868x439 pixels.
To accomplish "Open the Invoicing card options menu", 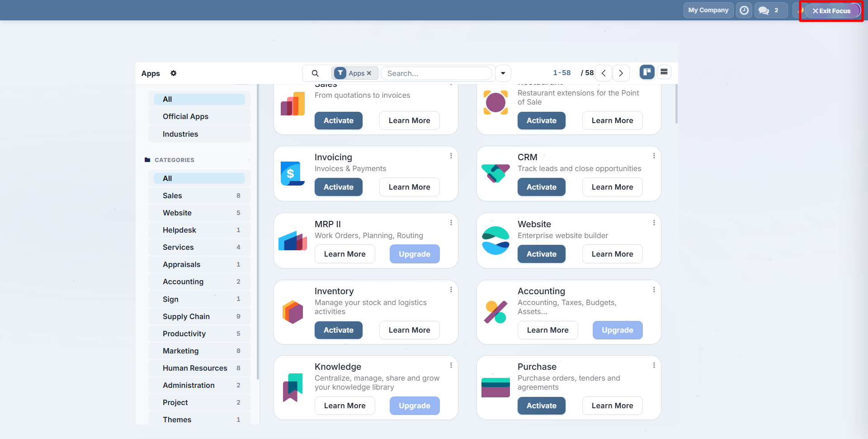I will click(451, 156).
